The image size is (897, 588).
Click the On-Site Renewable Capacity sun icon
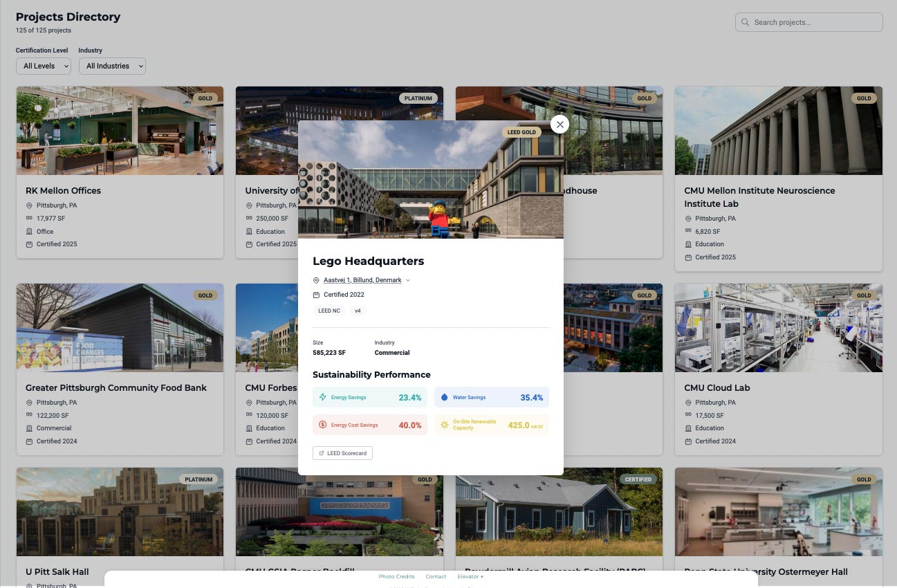(x=445, y=425)
